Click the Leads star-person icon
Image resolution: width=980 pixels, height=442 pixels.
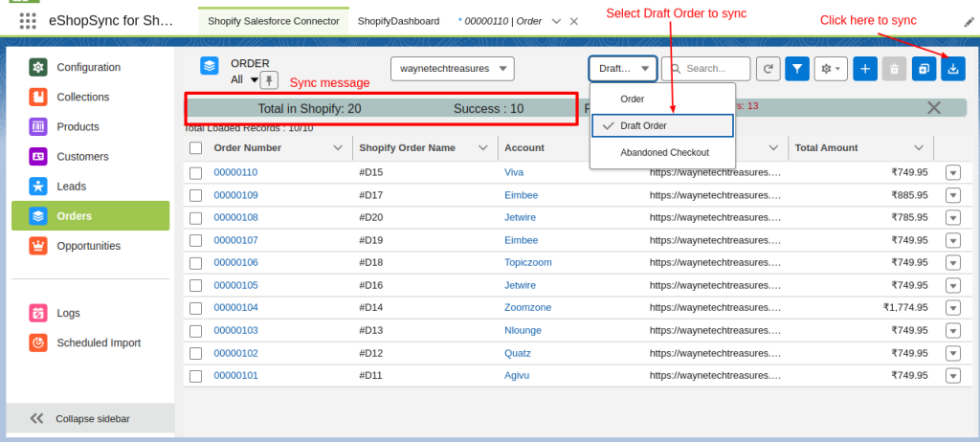pos(38,187)
